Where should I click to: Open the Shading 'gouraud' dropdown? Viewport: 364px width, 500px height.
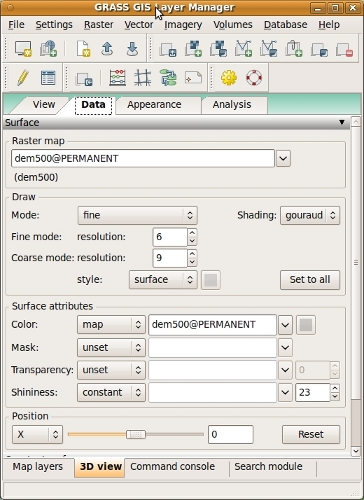310,215
